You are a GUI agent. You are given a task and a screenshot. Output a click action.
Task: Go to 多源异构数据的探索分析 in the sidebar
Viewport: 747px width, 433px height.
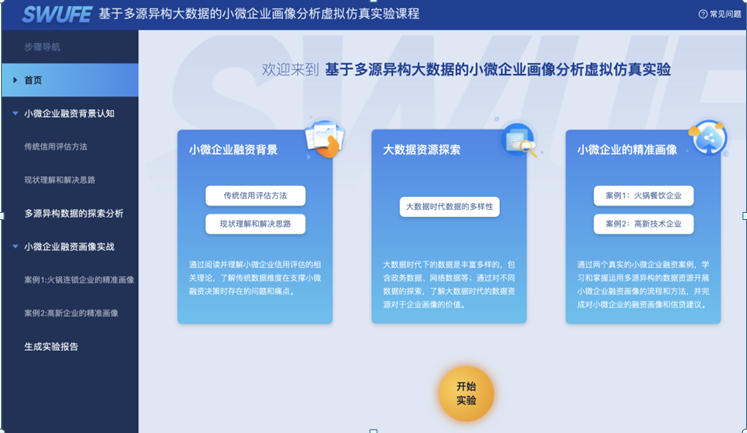pyautogui.click(x=74, y=213)
